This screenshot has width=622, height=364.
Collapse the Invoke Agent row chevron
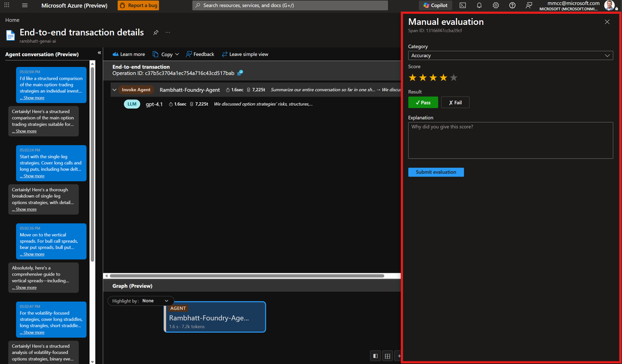[x=114, y=90]
